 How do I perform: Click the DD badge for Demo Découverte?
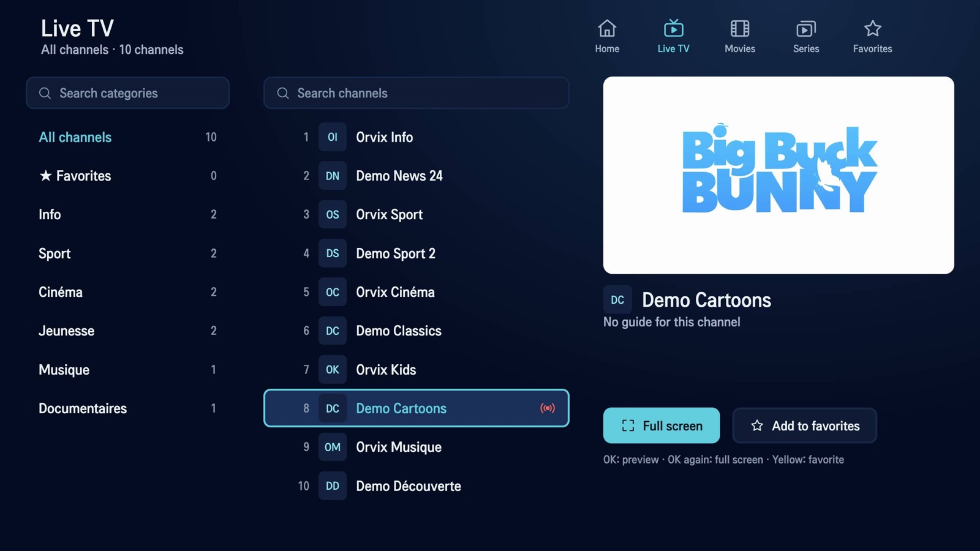[333, 486]
